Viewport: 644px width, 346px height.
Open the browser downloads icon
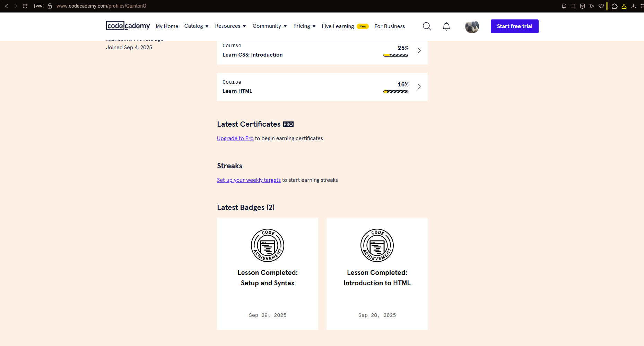pyautogui.click(x=633, y=6)
